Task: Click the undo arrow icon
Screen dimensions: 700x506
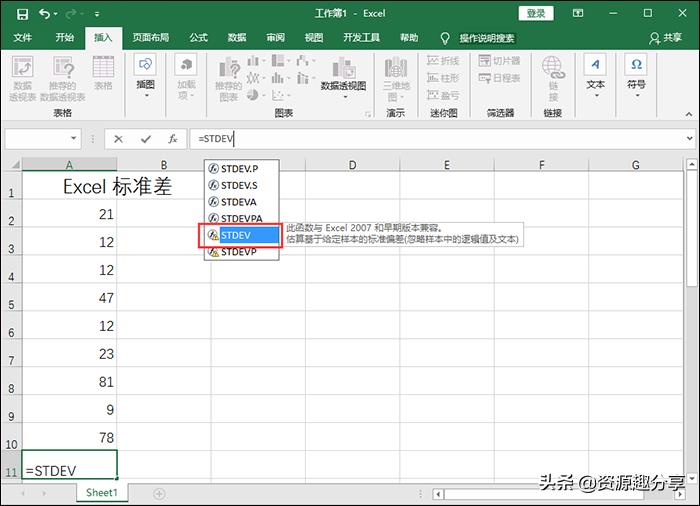Action: [45, 14]
